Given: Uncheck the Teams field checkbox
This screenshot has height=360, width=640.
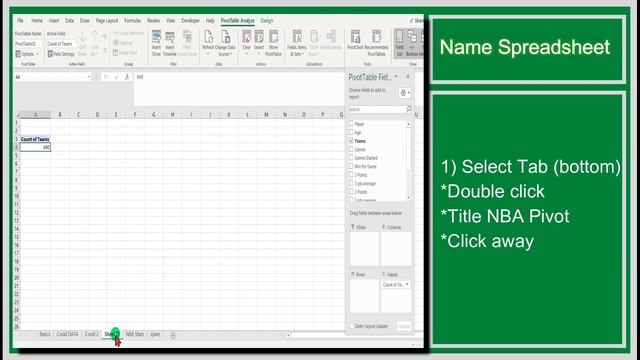Looking at the screenshot, I should click(351, 140).
